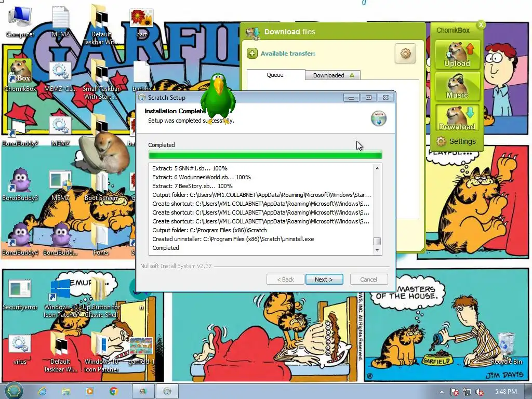Screen dimensions: 532x399
Task: Open the garfield-1 image thumbnail
Action: point(141,350)
